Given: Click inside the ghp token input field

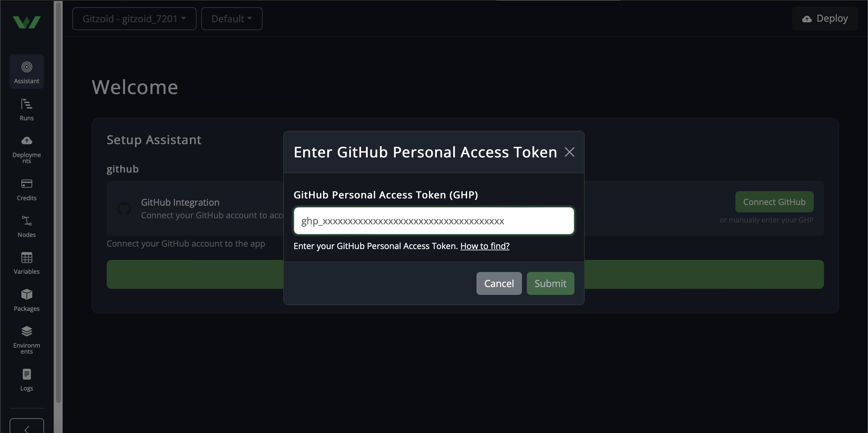Looking at the screenshot, I should [433, 220].
